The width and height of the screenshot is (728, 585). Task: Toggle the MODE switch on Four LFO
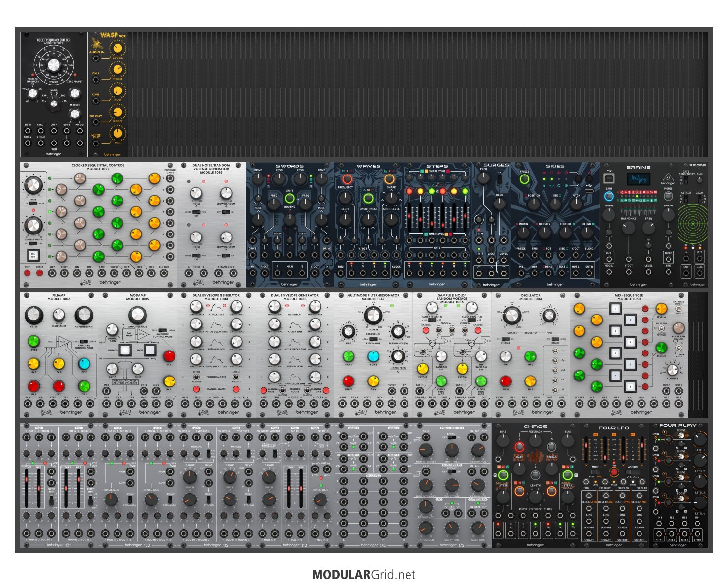(595, 472)
